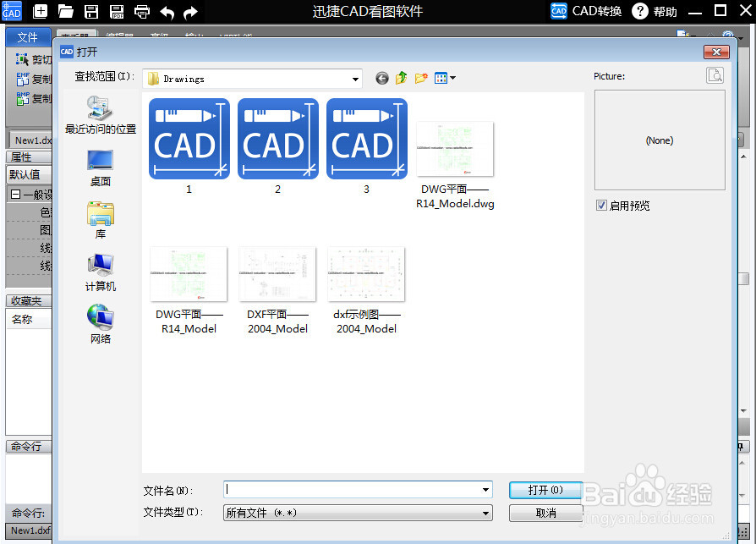
Task: Click the 属性 panel header
Action: coord(29,157)
